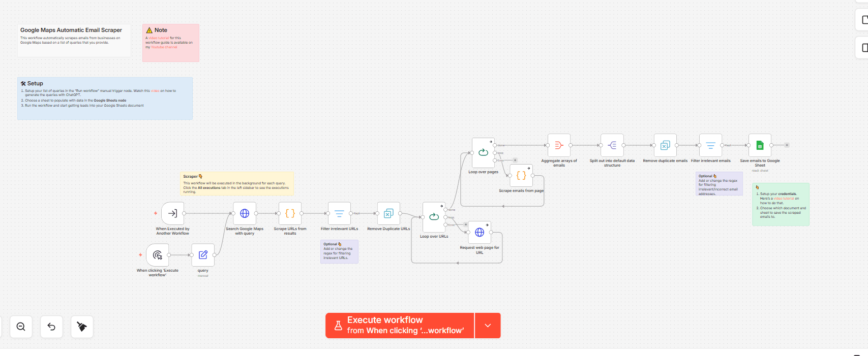
Task: Select the 'Request web page for URL' node
Action: click(480, 233)
